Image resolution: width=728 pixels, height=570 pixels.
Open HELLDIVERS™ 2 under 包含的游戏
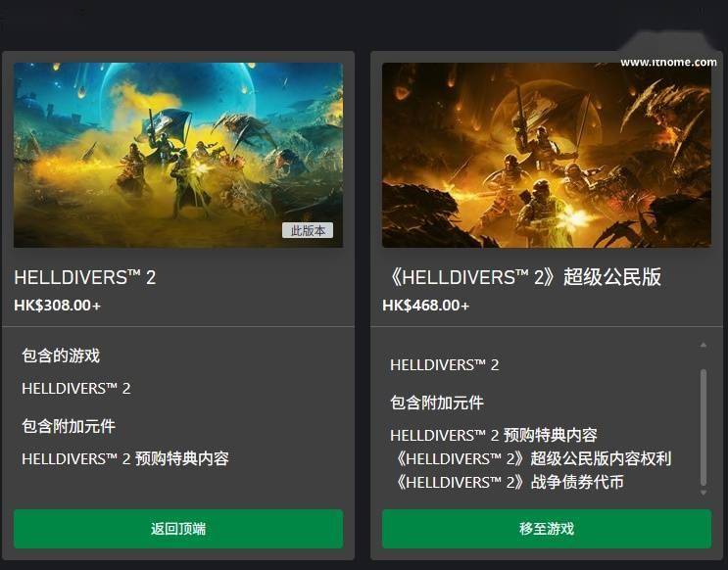click(76, 389)
